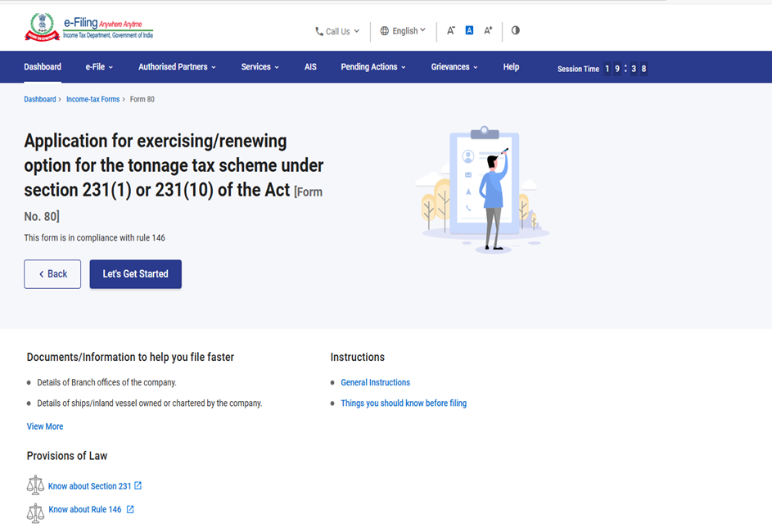
Task: Click the globe language icon
Action: (x=385, y=31)
